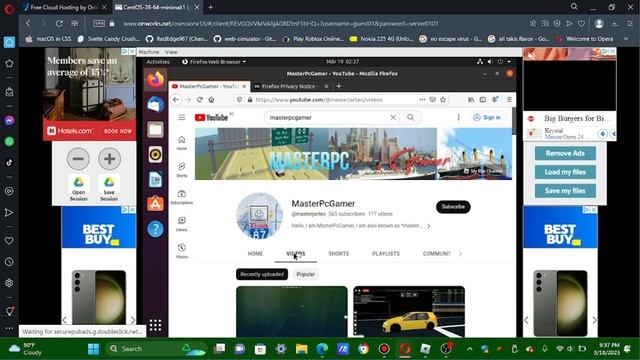Go to YouTube Home in sidebar
This screenshot has width=640, height=360.
[x=182, y=143]
